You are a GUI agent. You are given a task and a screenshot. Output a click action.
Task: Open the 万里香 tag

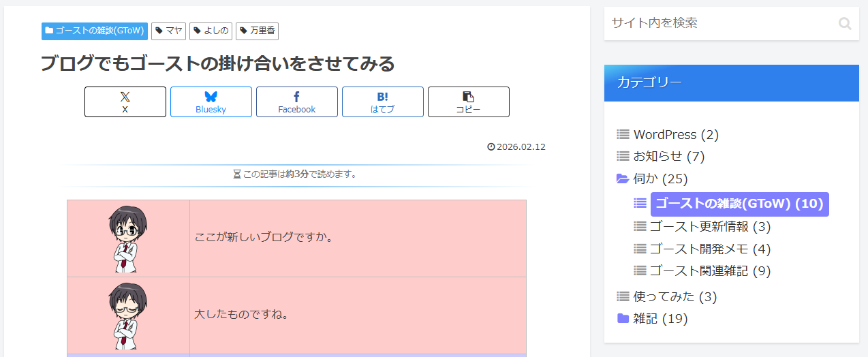(x=257, y=31)
